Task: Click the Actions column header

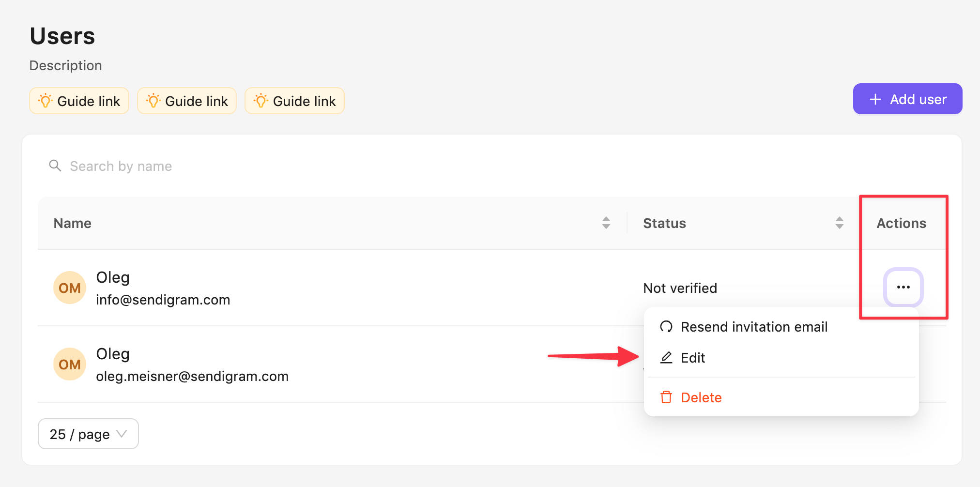Action: coord(901,223)
